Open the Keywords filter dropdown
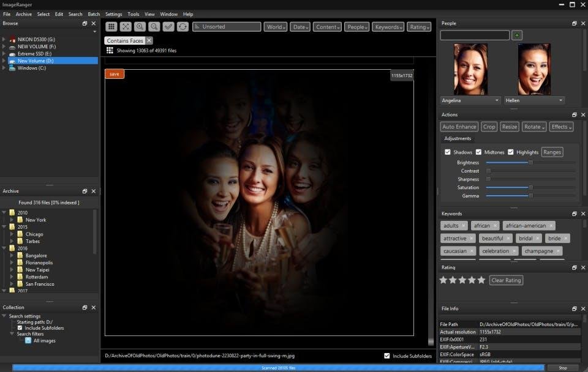Viewport: 588px width, 372px height. (x=388, y=27)
